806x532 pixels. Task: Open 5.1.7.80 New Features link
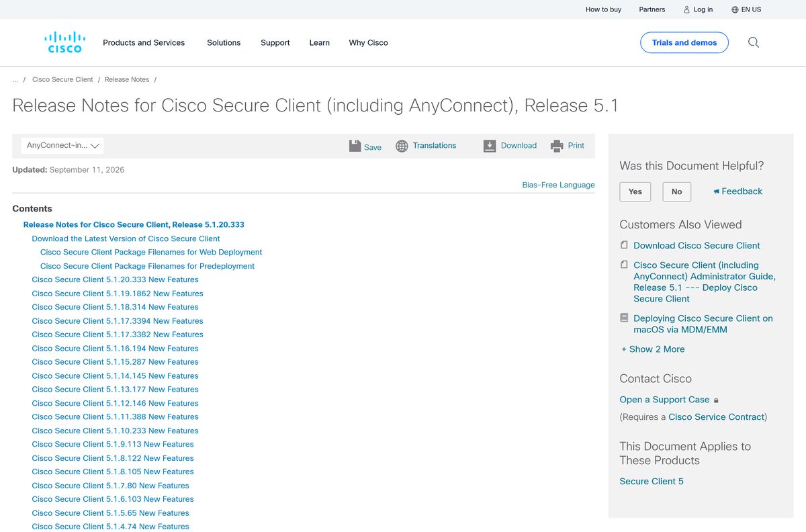click(x=111, y=486)
